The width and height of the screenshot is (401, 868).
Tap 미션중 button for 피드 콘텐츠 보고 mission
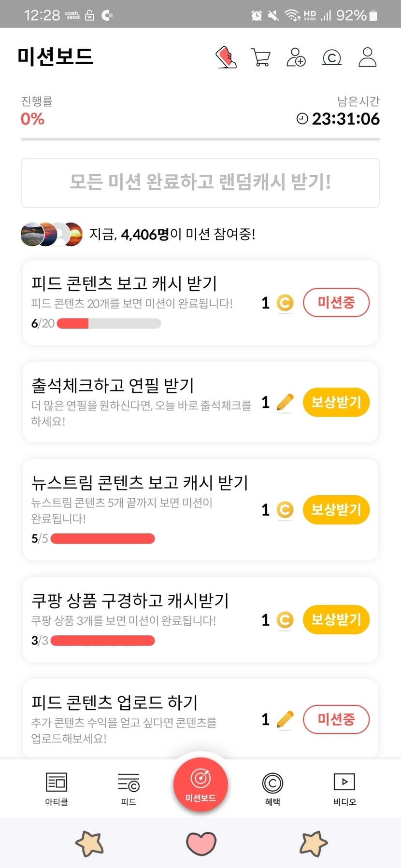click(x=336, y=303)
